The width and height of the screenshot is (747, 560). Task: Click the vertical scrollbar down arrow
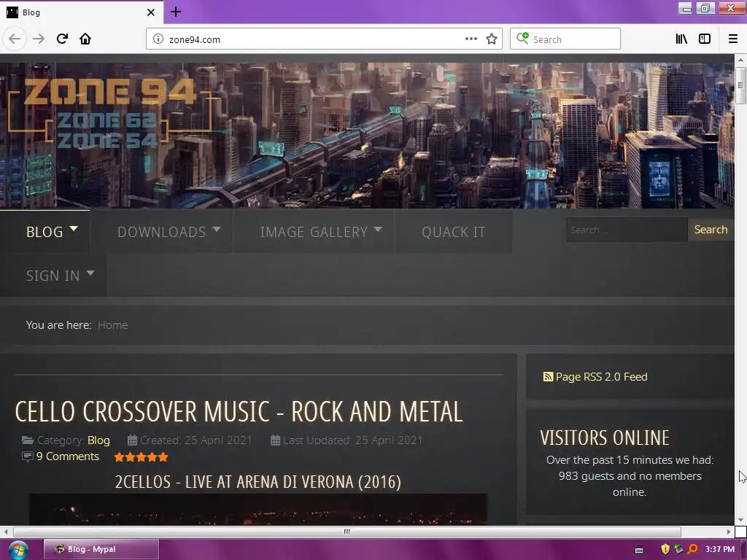point(740,520)
